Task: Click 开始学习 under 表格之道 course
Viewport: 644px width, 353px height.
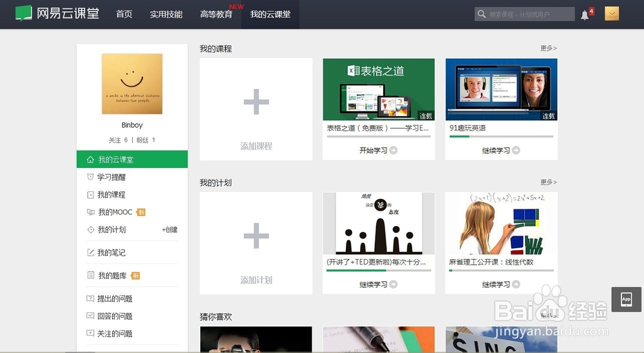Action: [374, 150]
